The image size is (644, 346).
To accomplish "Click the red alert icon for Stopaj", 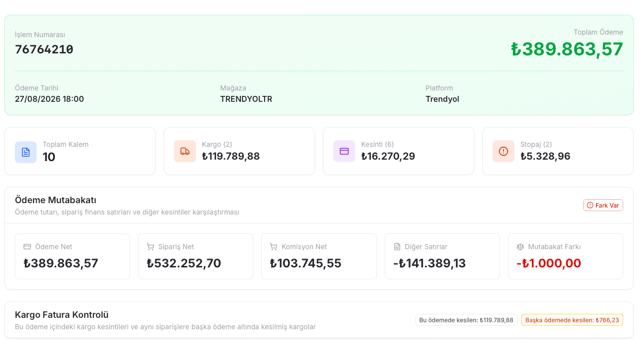I will pos(504,151).
